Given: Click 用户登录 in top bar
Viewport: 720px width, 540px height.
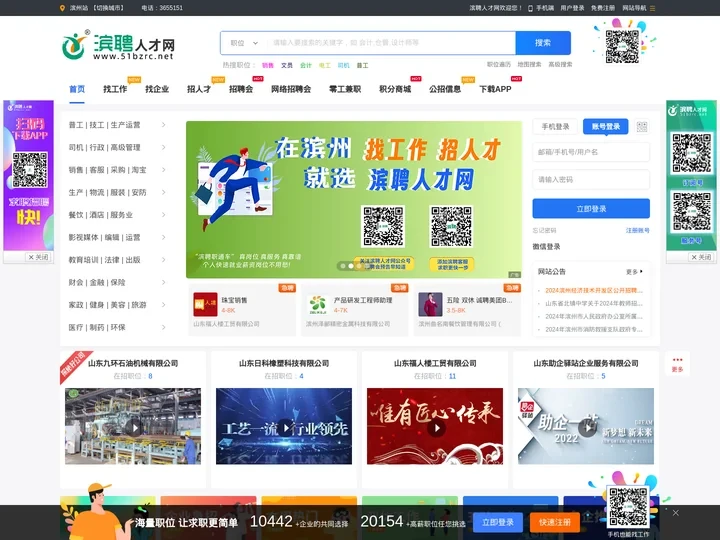Looking at the screenshot, I should (572, 8).
